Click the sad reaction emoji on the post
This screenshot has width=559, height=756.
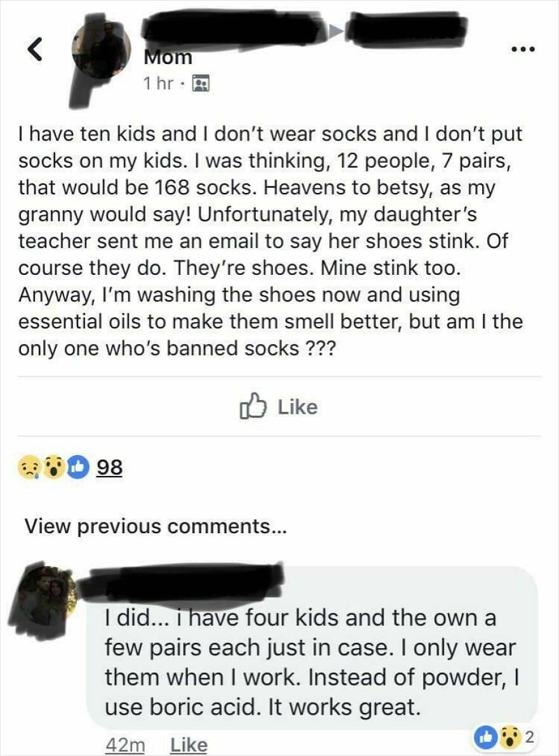click(x=30, y=468)
